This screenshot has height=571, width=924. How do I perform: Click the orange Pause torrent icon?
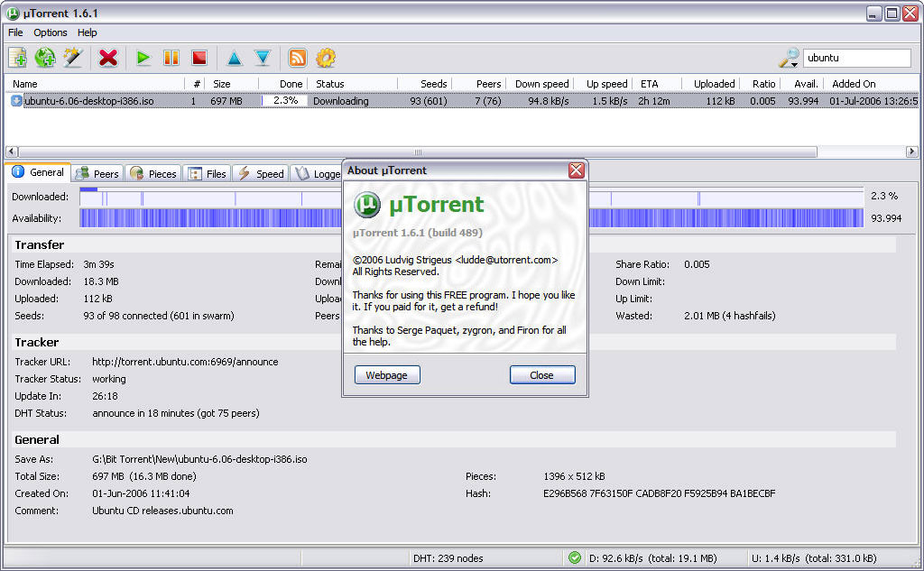click(x=171, y=58)
